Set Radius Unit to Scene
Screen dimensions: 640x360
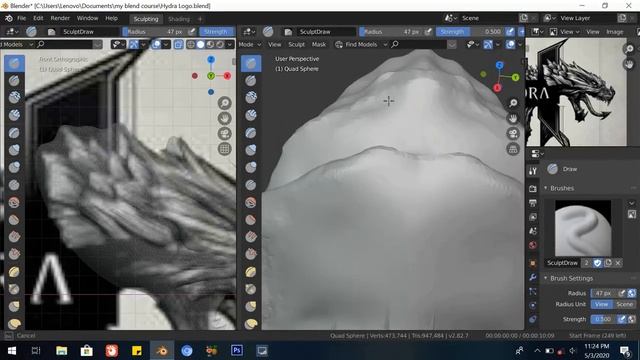(x=624, y=304)
